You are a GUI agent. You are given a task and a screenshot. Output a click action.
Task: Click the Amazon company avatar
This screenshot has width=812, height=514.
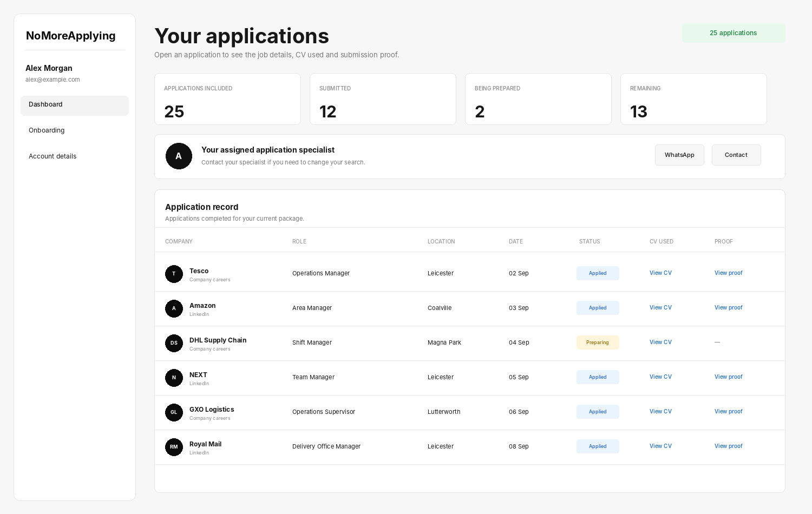click(x=174, y=308)
